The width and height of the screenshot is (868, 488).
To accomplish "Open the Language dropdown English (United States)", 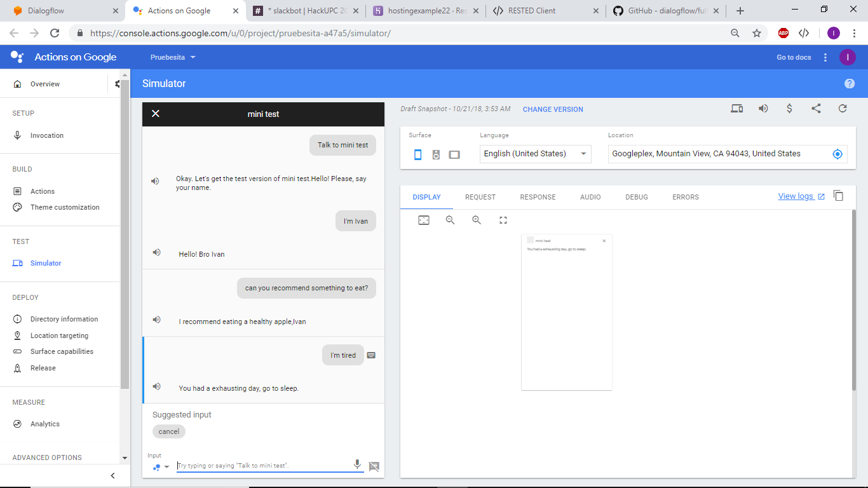I will coord(535,154).
